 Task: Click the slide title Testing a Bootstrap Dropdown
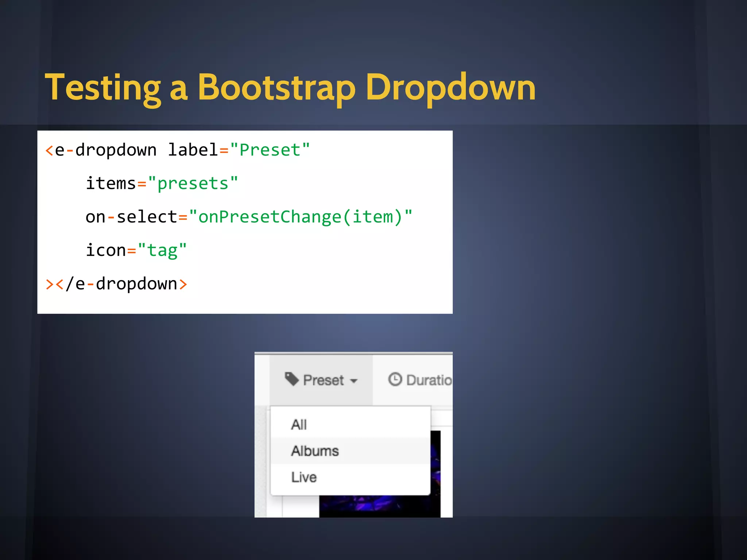(290, 87)
